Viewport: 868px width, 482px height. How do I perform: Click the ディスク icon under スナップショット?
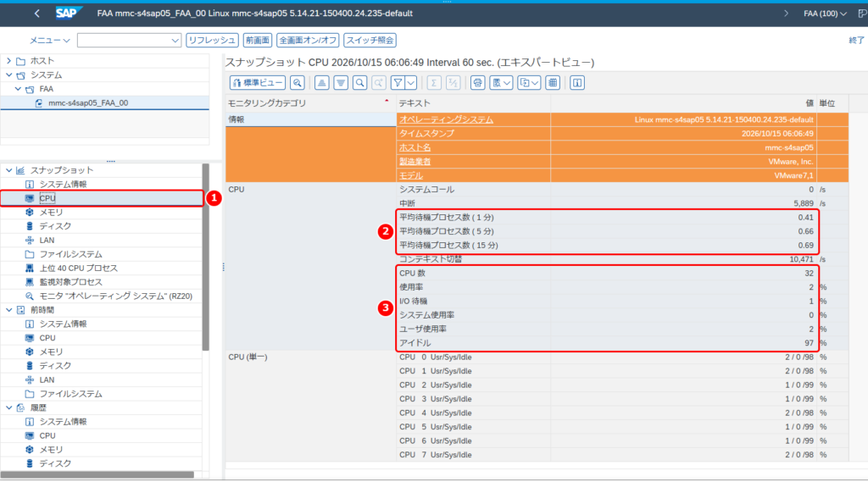30,226
